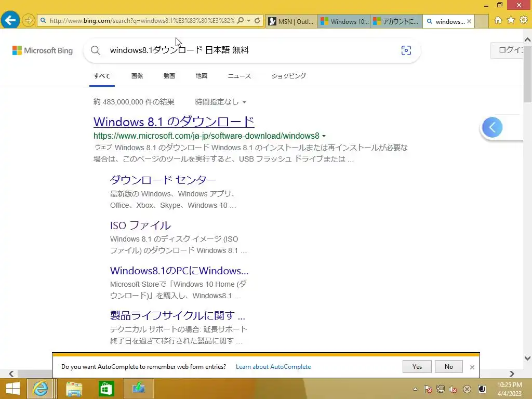Viewport: 532px width, 399px height.
Task: Click the browser Forward arrow button
Action: coord(29,20)
